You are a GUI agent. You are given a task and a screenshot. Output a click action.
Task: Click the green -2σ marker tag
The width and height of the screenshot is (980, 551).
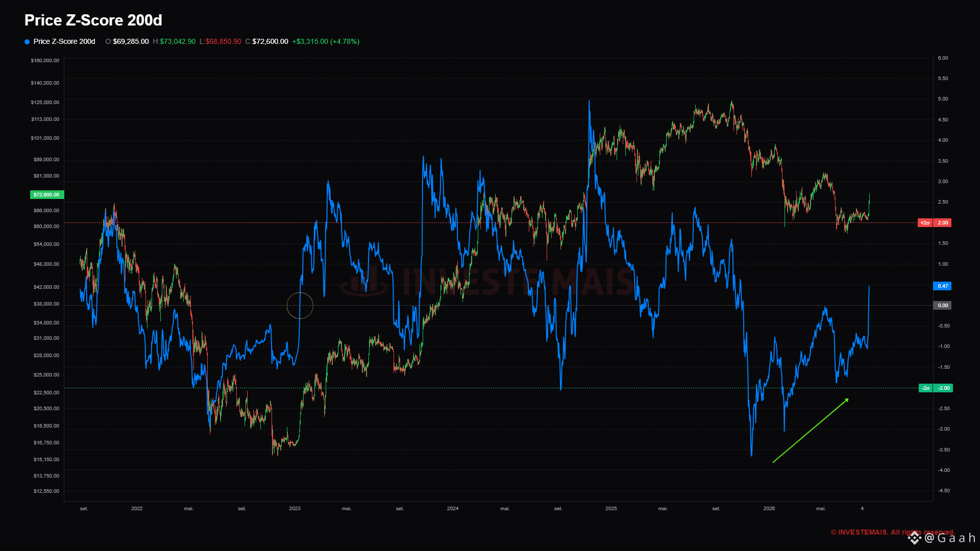(926, 388)
